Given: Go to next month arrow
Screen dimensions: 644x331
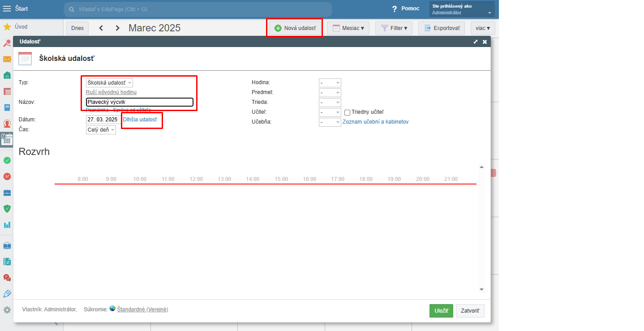Looking at the screenshot, I should click(117, 28).
